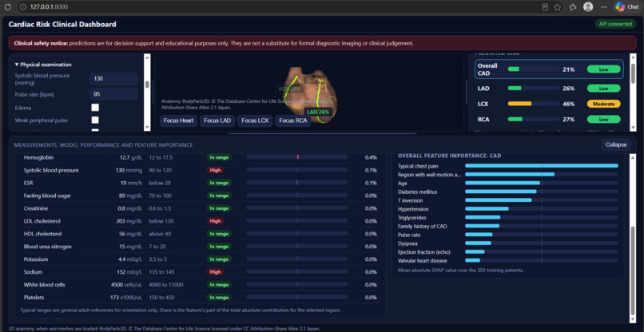Reload the page with the browser refresh icon
The height and width of the screenshot is (332, 644).
pos(7,7)
